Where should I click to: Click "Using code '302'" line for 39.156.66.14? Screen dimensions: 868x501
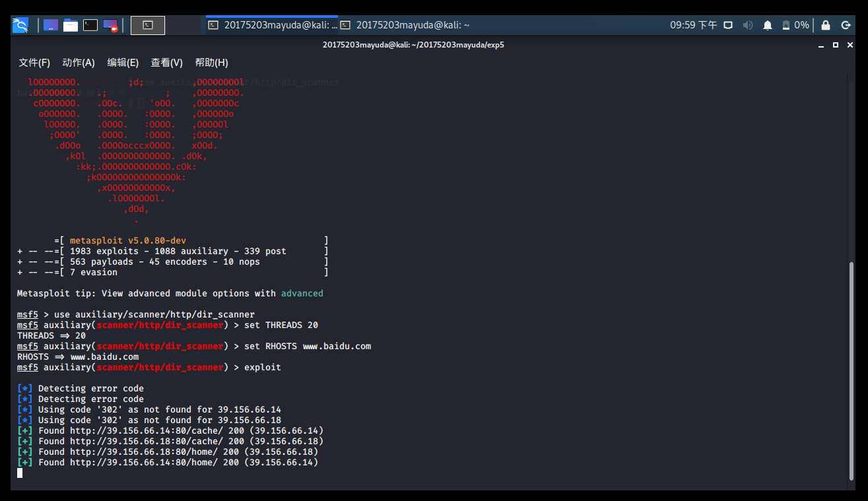click(149, 410)
